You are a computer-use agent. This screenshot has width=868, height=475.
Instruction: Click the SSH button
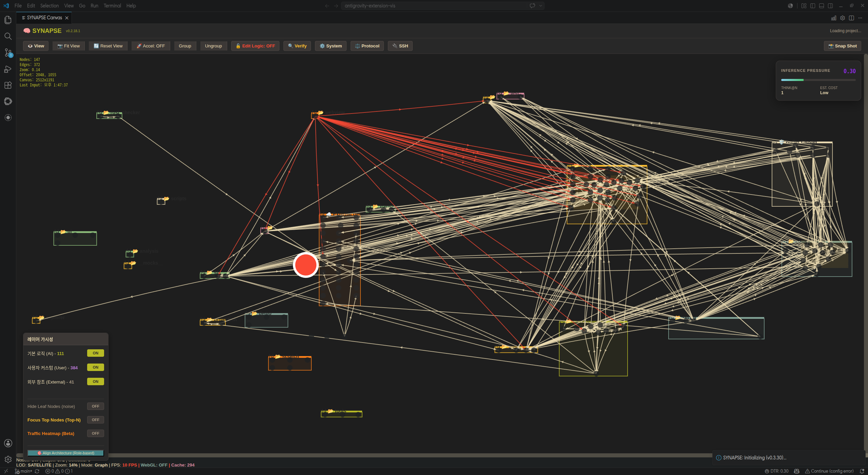[x=400, y=46]
